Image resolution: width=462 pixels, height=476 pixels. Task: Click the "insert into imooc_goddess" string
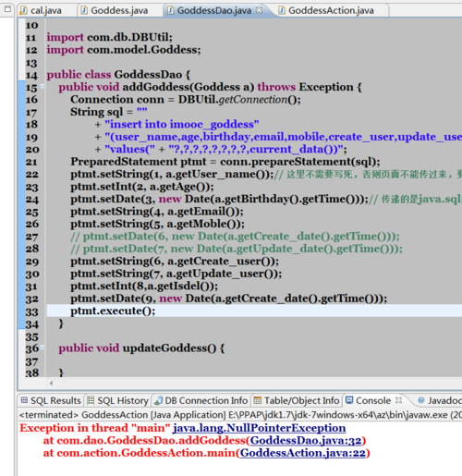(182, 124)
